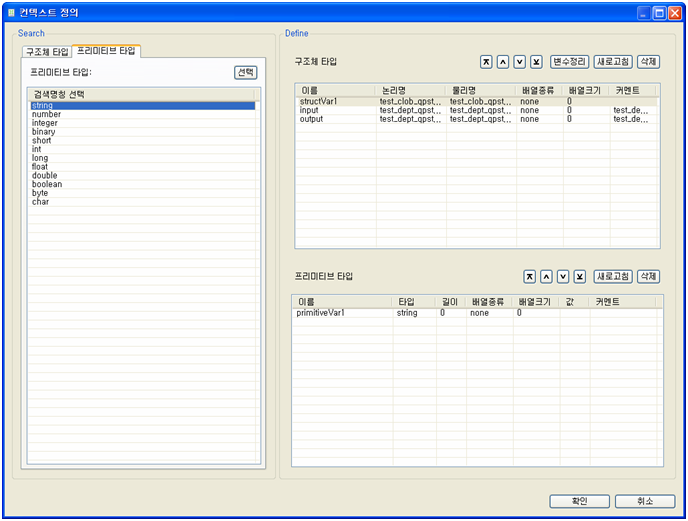This screenshot has width=688, height=521.
Task: Select long in the type list
Action: [143, 158]
